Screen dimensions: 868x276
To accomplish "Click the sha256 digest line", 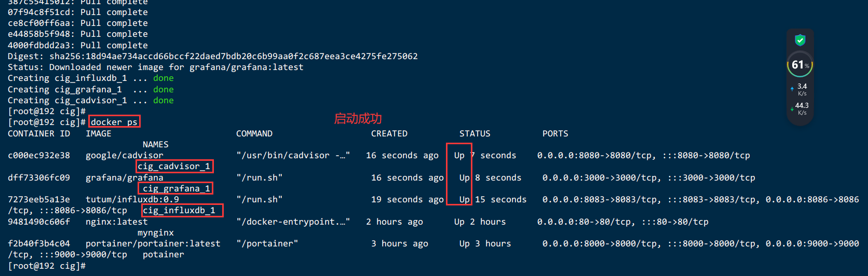I will 213,56.
